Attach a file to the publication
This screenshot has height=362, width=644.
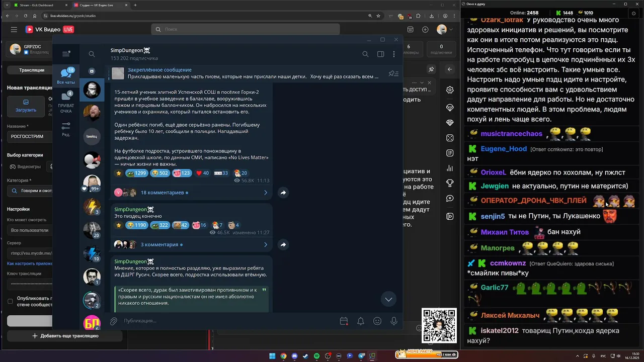[x=114, y=321]
